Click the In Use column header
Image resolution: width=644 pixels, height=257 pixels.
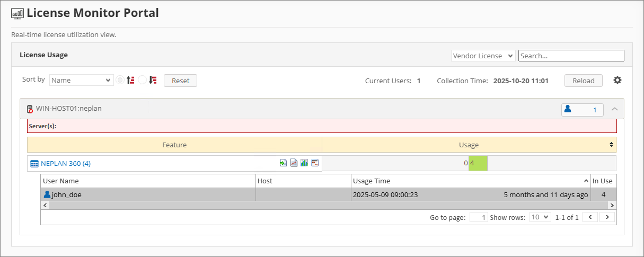tap(603, 181)
